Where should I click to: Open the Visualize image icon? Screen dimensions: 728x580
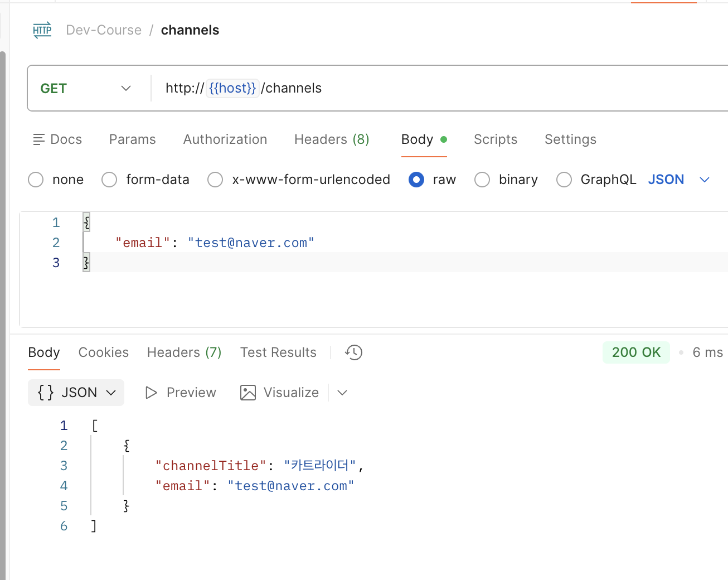coord(248,393)
